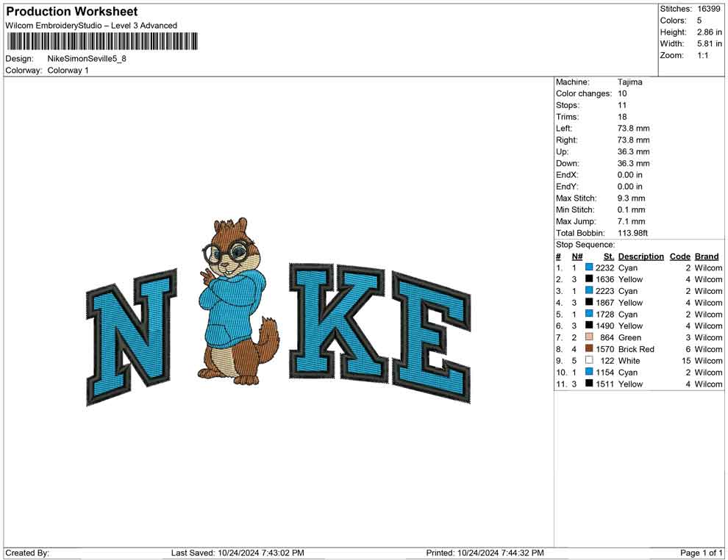Click the letter E in the design

432,337
